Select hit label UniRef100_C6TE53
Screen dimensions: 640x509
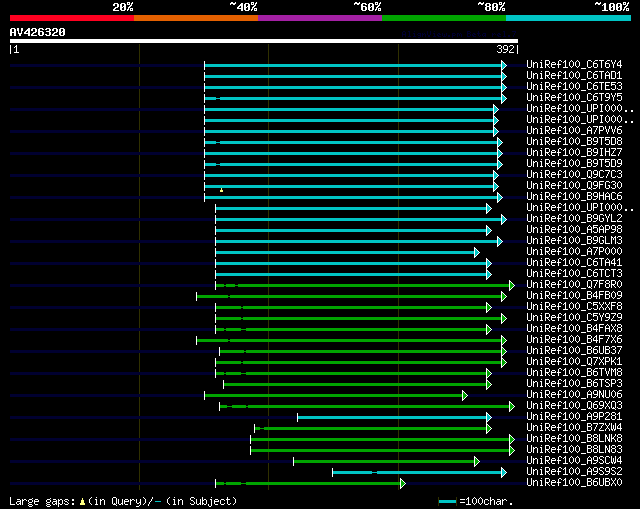[574, 87]
